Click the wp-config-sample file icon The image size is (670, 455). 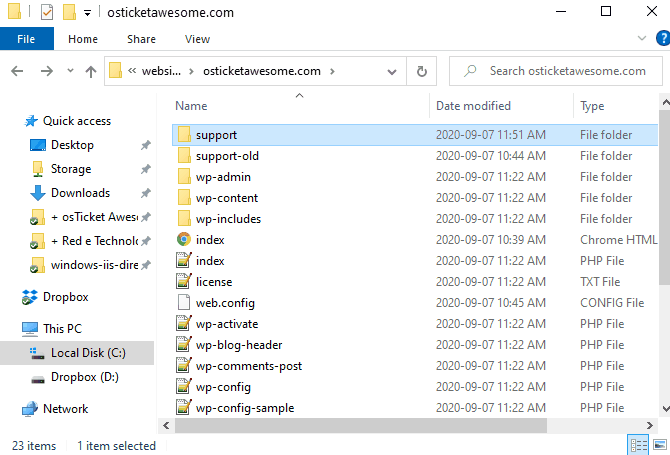[x=184, y=407]
